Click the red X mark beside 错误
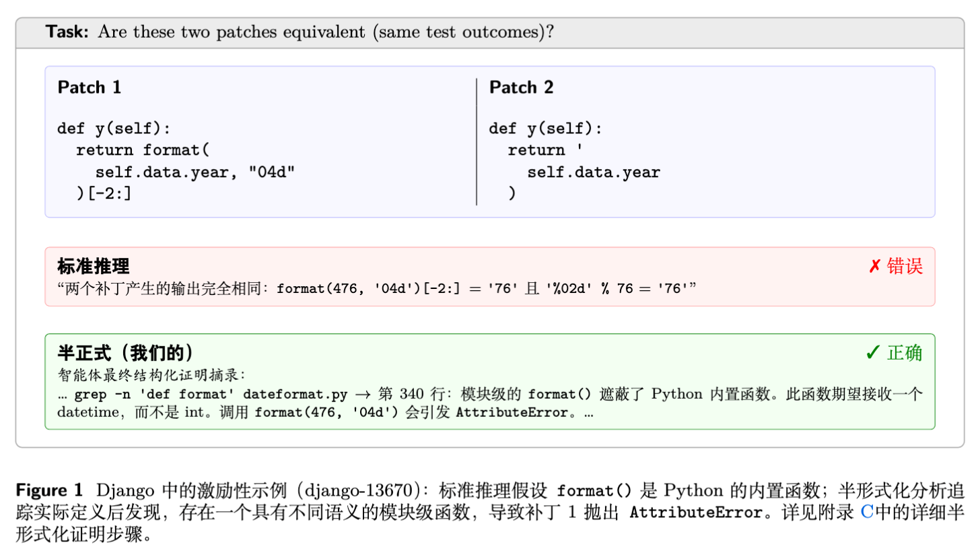 [x=874, y=267]
